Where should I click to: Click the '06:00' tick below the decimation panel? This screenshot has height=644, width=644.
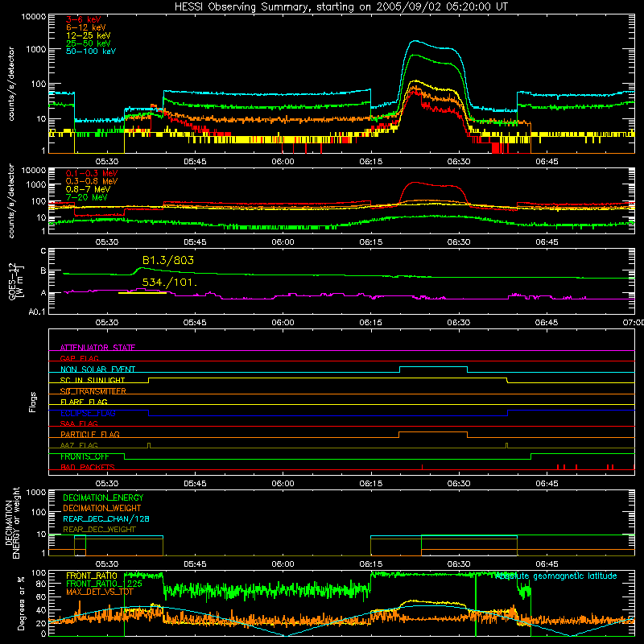283,564
